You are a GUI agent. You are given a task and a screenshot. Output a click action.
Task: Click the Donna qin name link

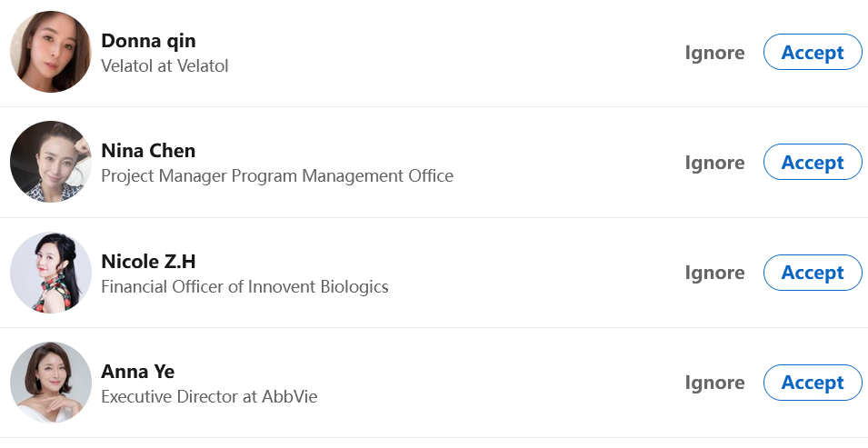pyautogui.click(x=148, y=41)
